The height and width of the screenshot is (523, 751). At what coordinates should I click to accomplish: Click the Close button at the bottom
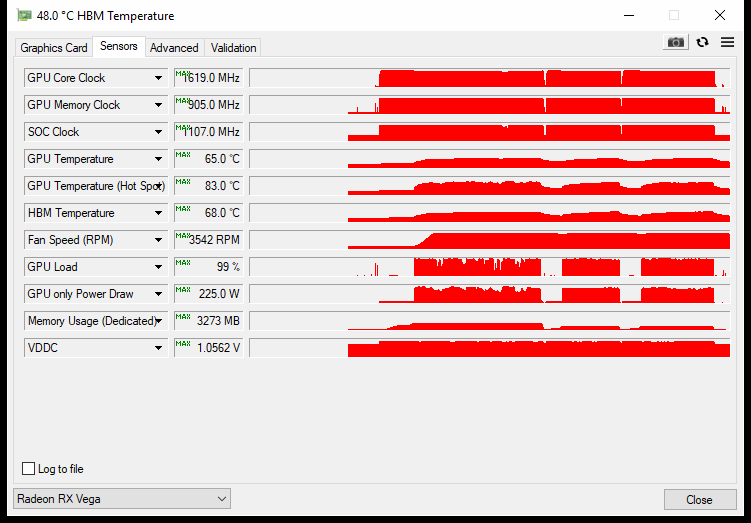pos(700,500)
